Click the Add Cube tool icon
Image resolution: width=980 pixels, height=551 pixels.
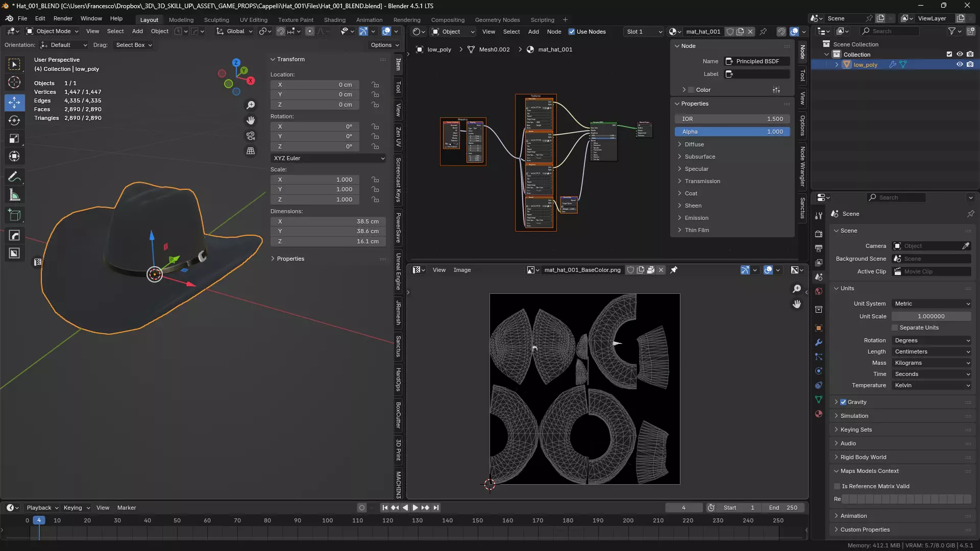pyautogui.click(x=14, y=215)
